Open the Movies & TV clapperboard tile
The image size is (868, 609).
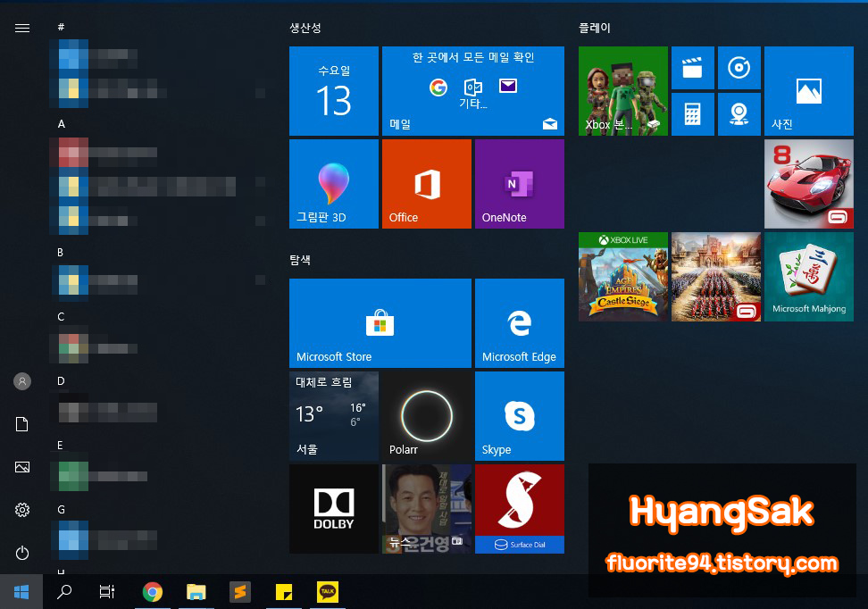point(693,68)
